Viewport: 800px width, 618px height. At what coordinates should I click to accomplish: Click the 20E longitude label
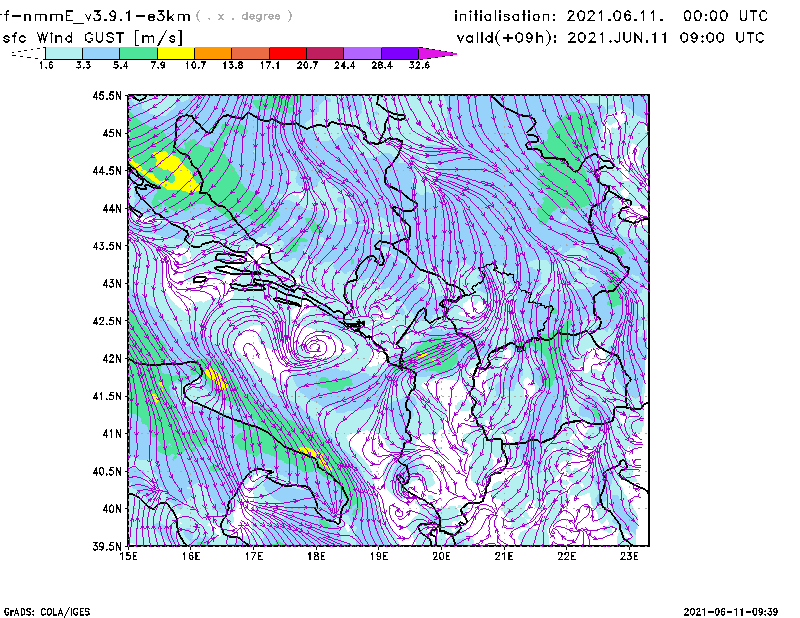(441, 556)
